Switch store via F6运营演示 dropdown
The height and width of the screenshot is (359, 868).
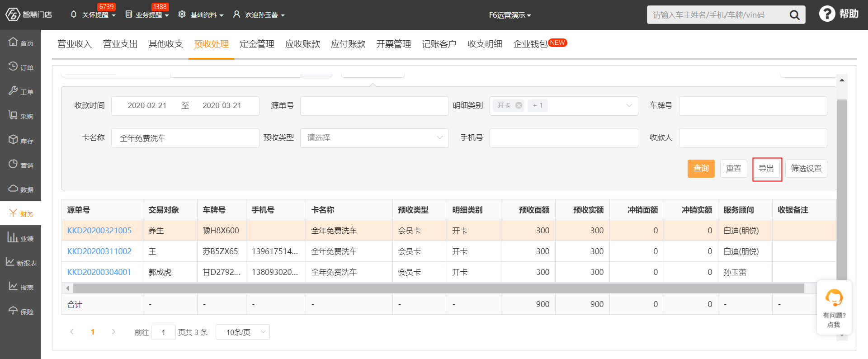coord(509,15)
